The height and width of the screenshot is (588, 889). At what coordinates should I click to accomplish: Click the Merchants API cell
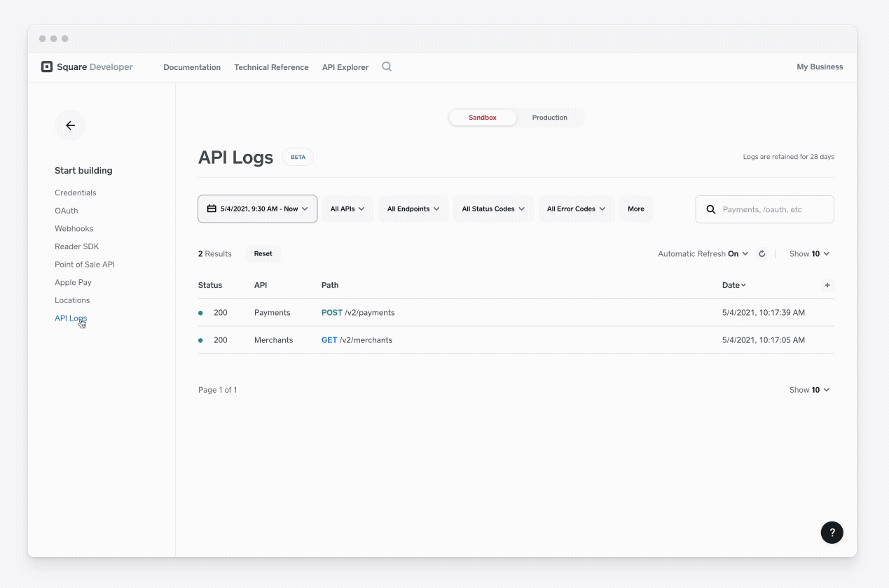point(274,340)
